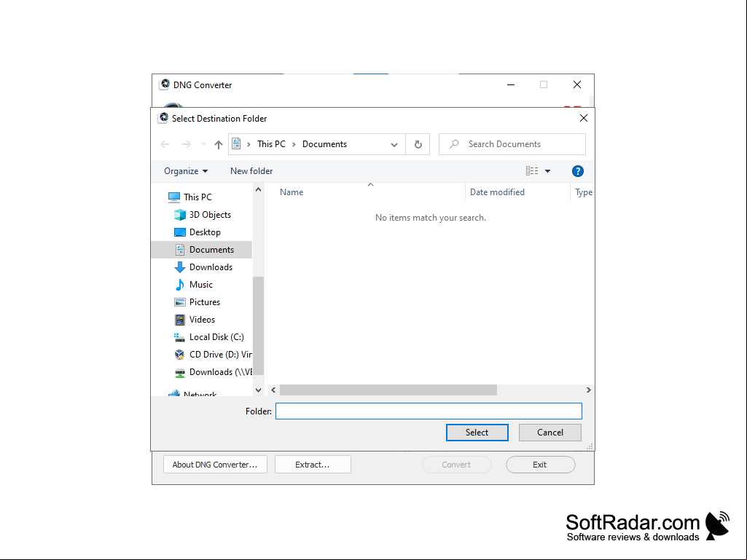This screenshot has width=747, height=560.
Task: Cancel the folder selection dialog
Action: pos(550,433)
